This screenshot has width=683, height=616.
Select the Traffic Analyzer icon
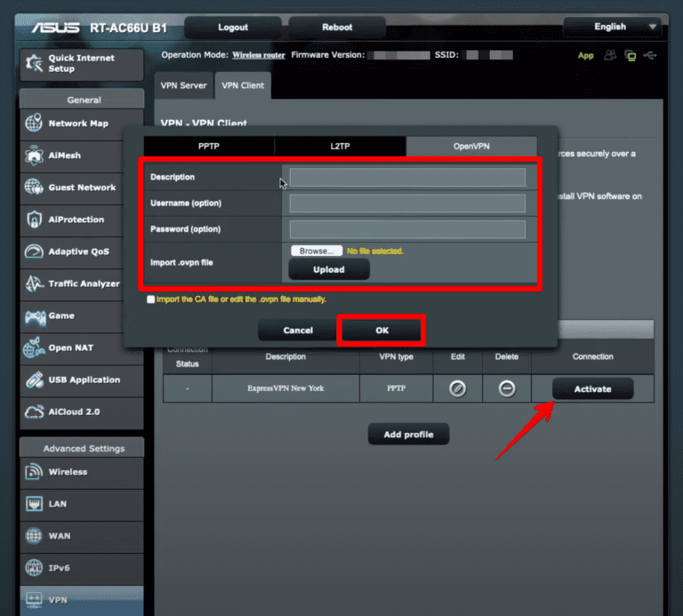pyautogui.click(x=34, y=284)
